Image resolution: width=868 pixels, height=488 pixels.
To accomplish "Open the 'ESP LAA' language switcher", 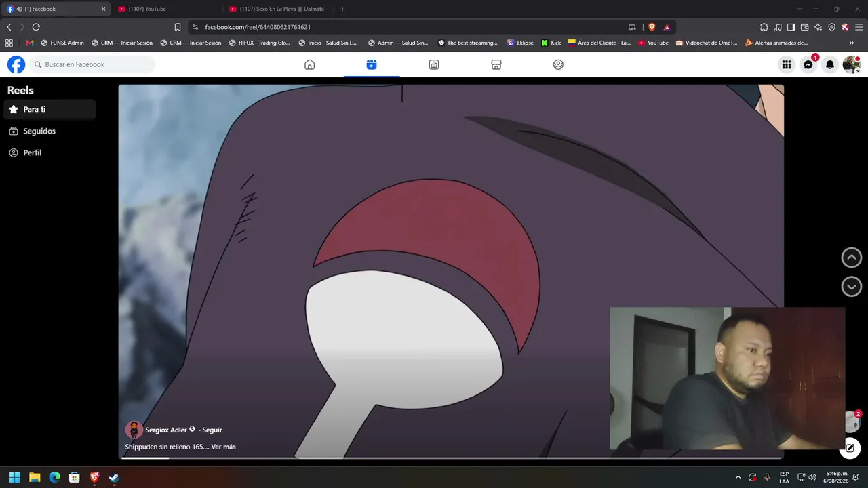I will point(784,477).
